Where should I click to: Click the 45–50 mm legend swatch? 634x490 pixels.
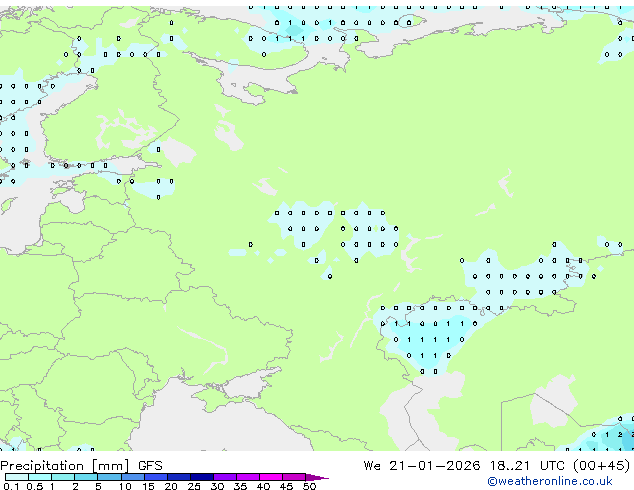294,477
